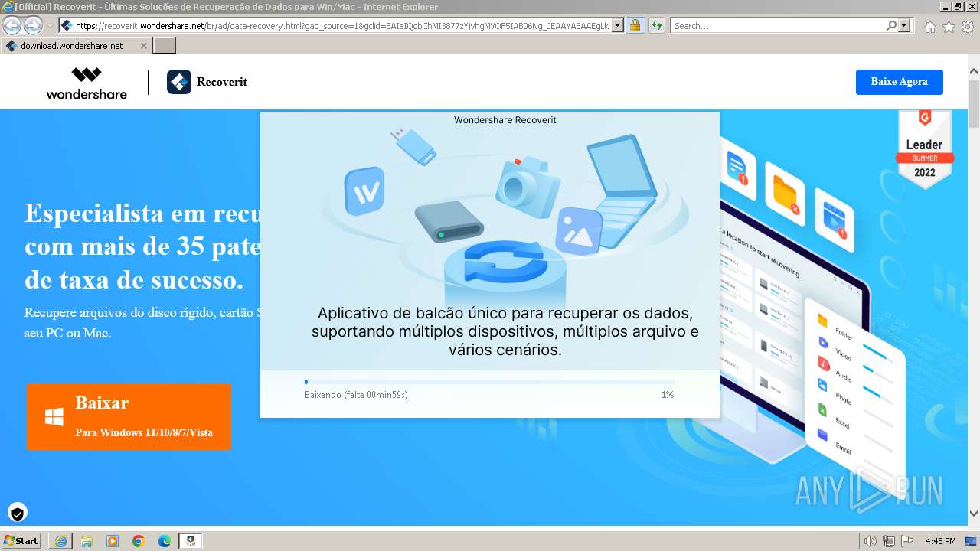Open the search provider dropdown arrow
This screenshot has width=980, height=551.
point(905,26)
